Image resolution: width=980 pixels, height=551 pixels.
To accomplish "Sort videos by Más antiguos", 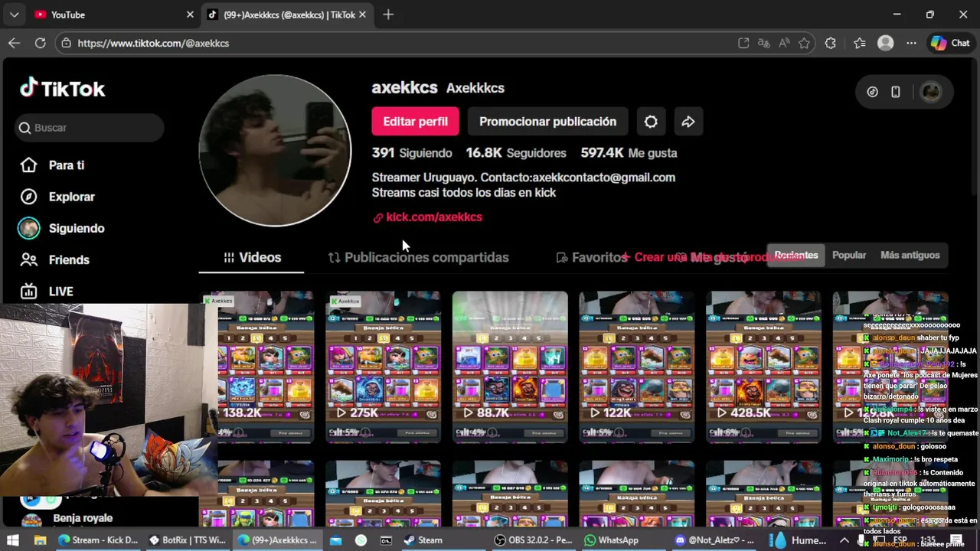I will [x=910, y=255].
